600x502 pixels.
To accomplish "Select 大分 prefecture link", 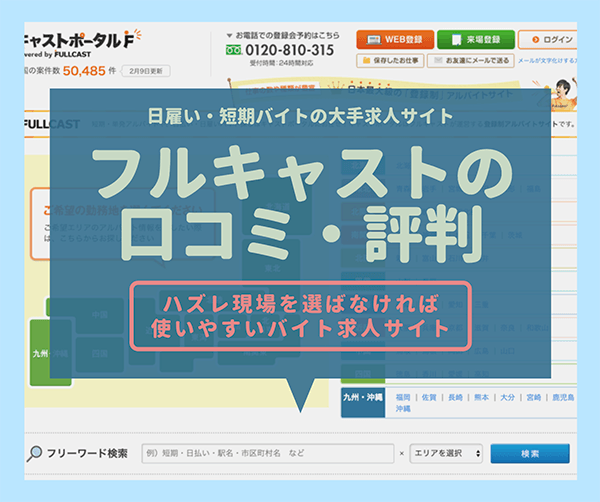I will click(x=507, y=398).
